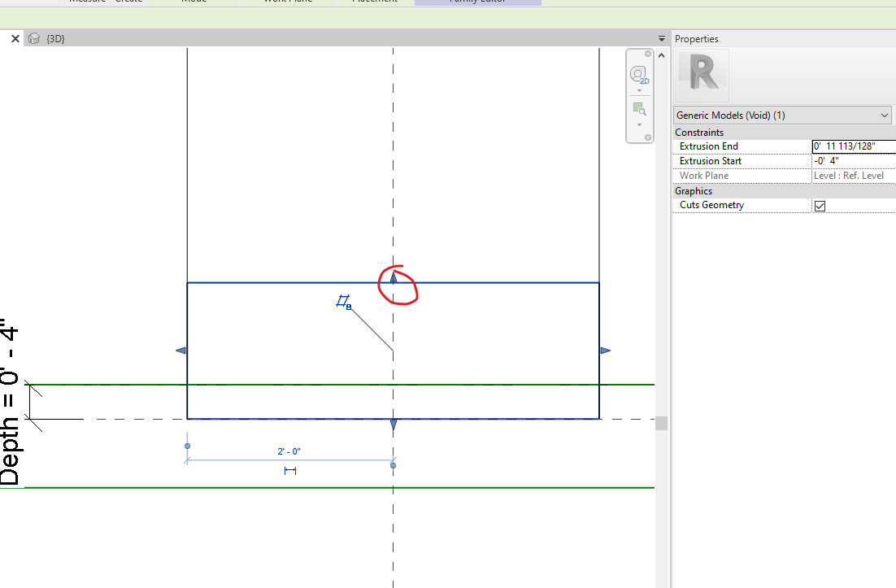Enable the Cuts Geometry checkbox
This screenshot has height=588, width=896.
point(820,205)
